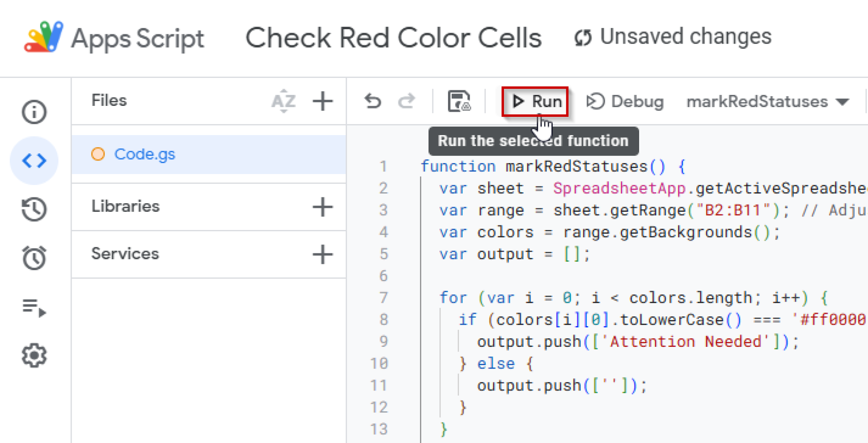Start debugging the script
This screenshot has width=868, height=443.
[625, 101]
